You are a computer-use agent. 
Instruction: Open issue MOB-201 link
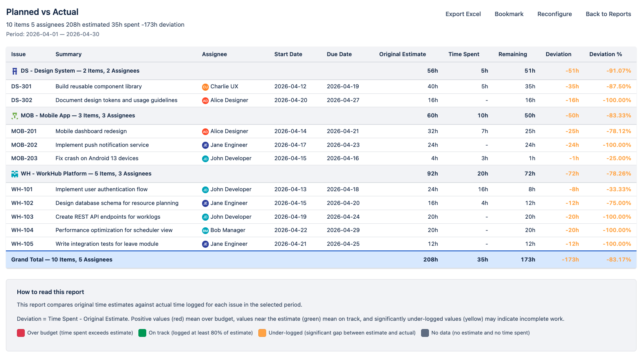(24, 131)
